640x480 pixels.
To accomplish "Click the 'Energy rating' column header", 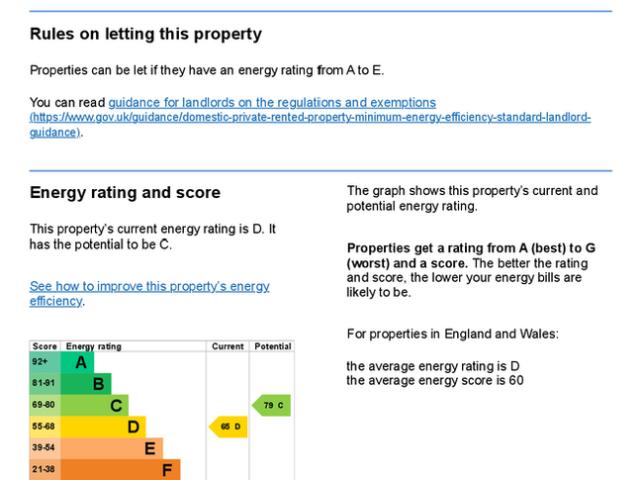I will coord(93,346).
